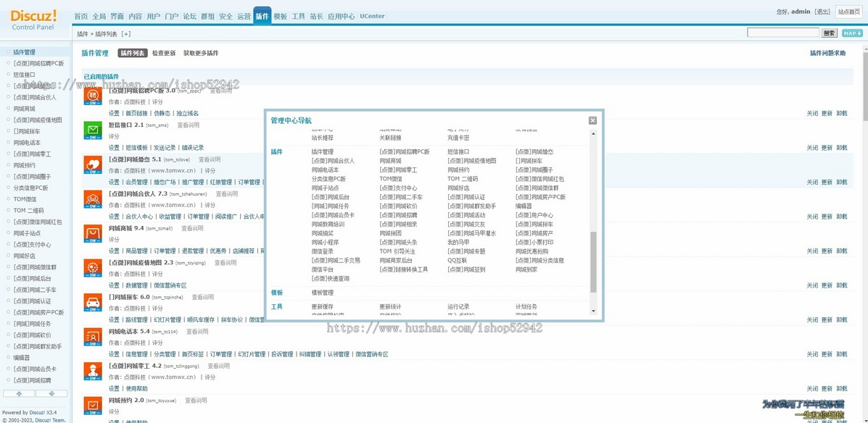Click the green 短信接口 envelope icon
Screen dimensions: 868x423
click(x=92, y=130)
